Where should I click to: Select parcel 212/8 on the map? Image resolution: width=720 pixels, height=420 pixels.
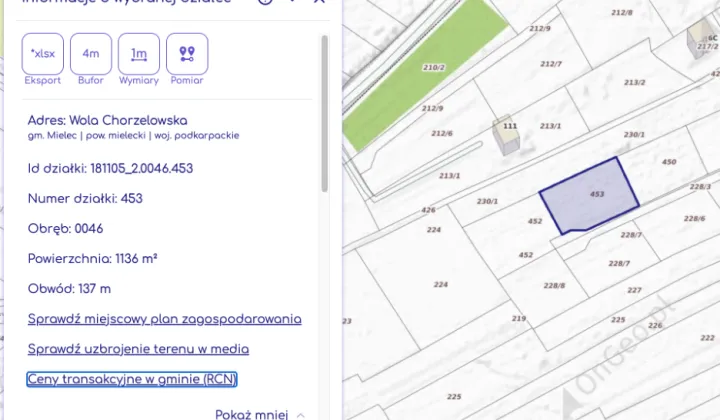(622, 13)
